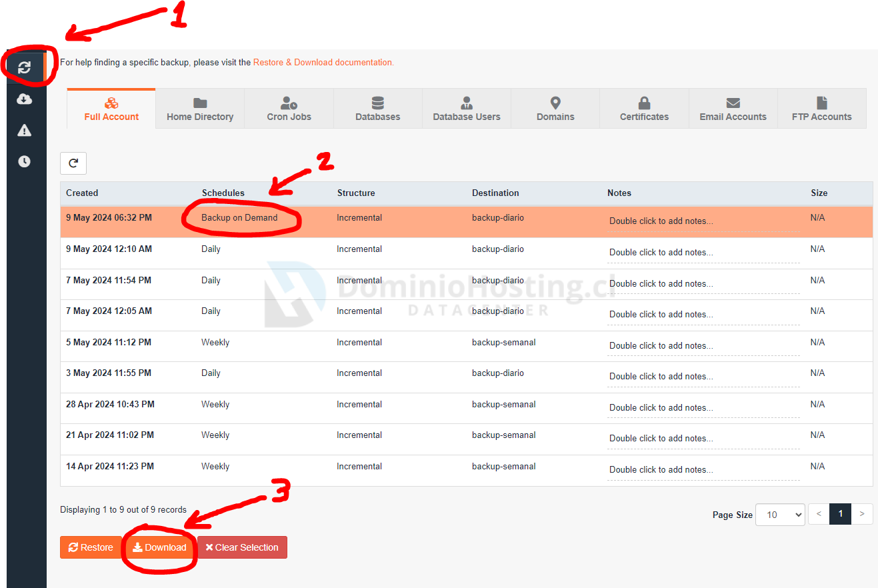Select the Databases tab

(377, 109)
